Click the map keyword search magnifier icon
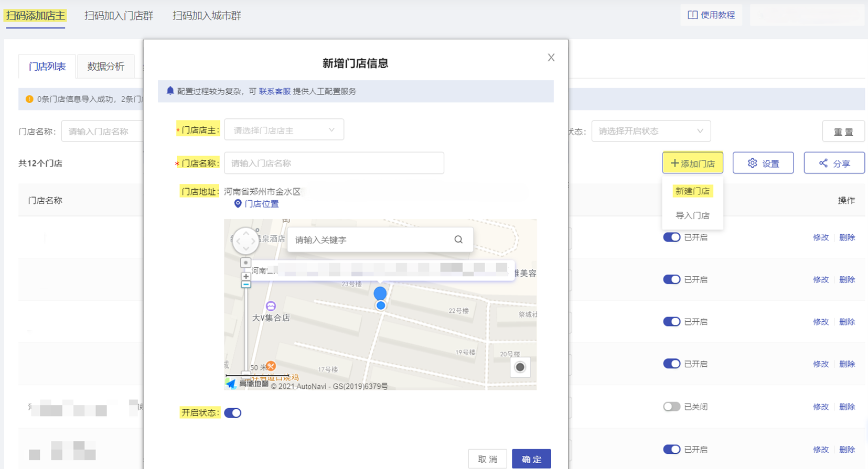 click(x=458, y=239)
